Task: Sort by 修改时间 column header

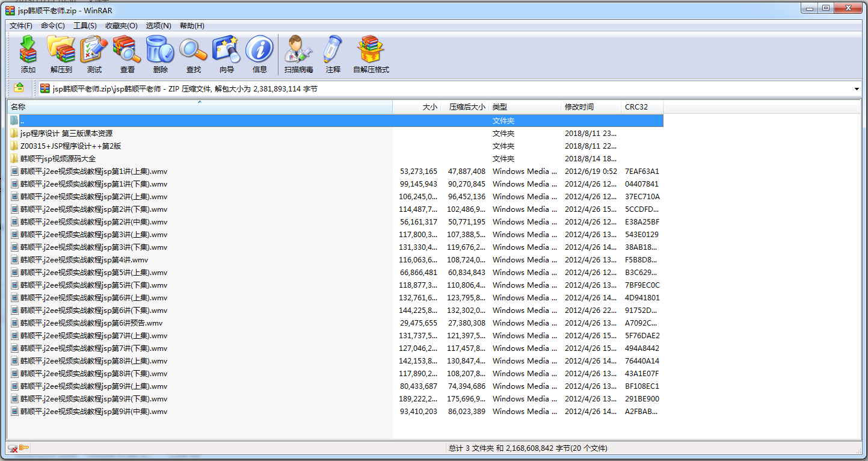Action: click(x=591, y=107)
